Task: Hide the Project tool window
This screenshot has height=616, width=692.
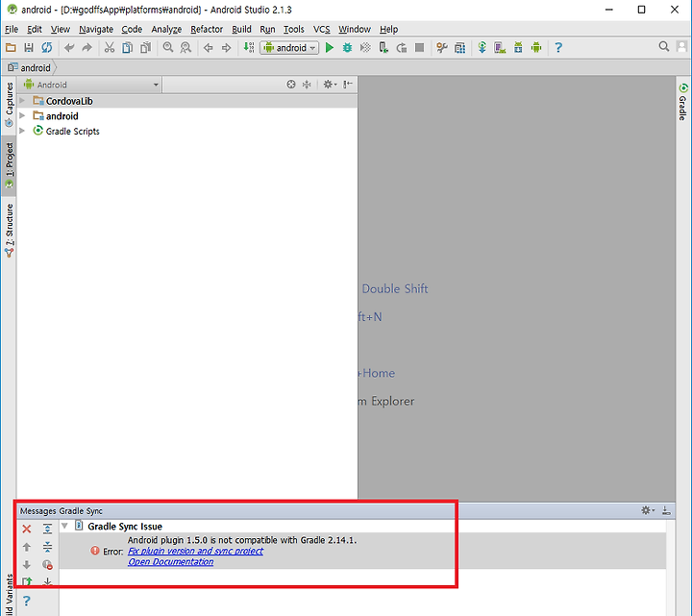Action: click(x=348, y=85)
